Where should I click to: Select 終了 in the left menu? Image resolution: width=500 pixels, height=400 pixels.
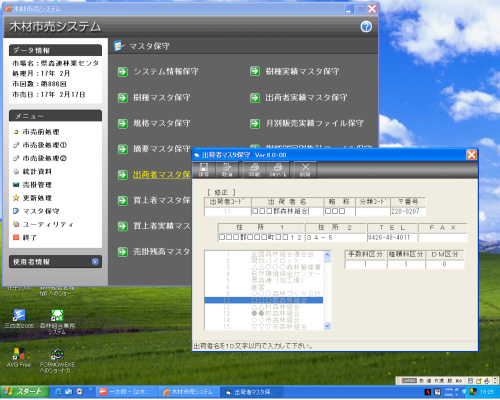coord(29,238)
